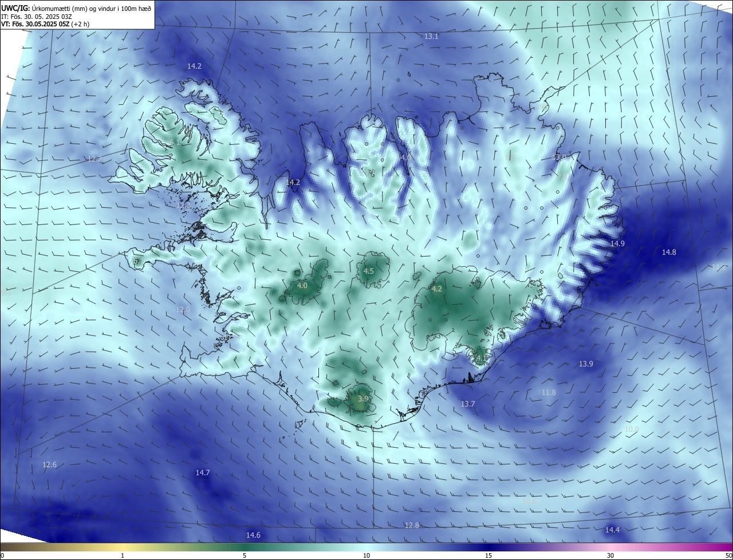Click the 13.7 value label on the map
This screenshot has width=733, height=560.
(468, 404)
